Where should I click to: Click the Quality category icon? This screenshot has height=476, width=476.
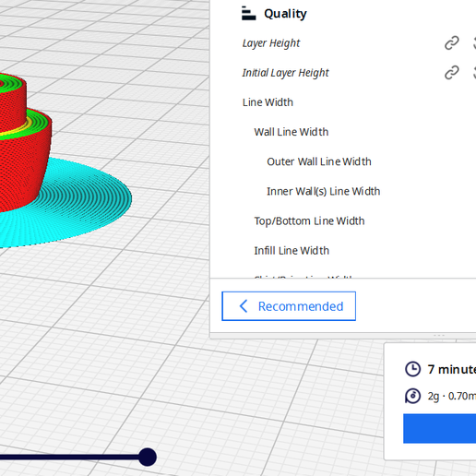click(248, 14)
